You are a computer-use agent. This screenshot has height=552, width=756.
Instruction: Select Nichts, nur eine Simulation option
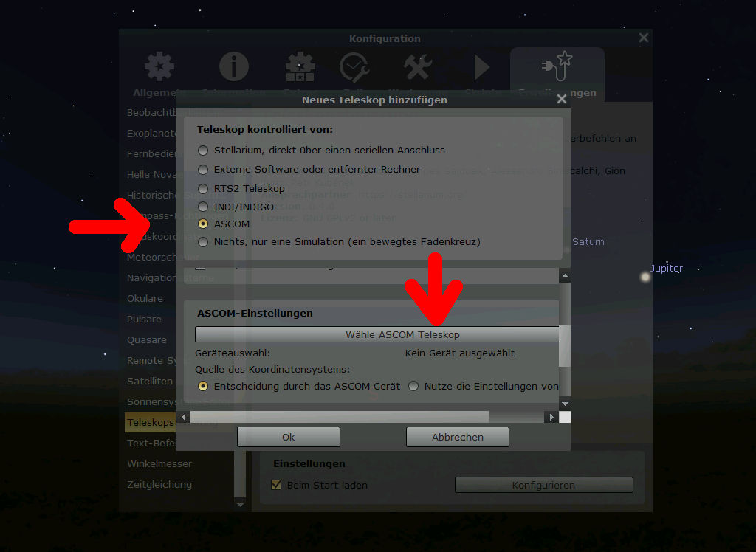tap(203, 242)
